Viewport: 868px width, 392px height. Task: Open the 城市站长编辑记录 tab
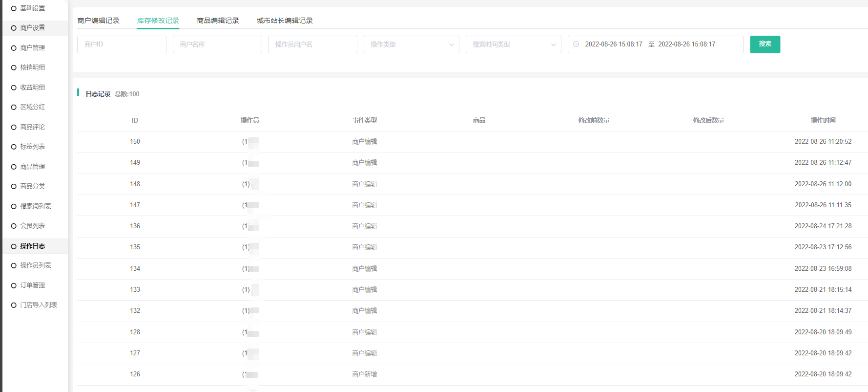click(285, 21)
